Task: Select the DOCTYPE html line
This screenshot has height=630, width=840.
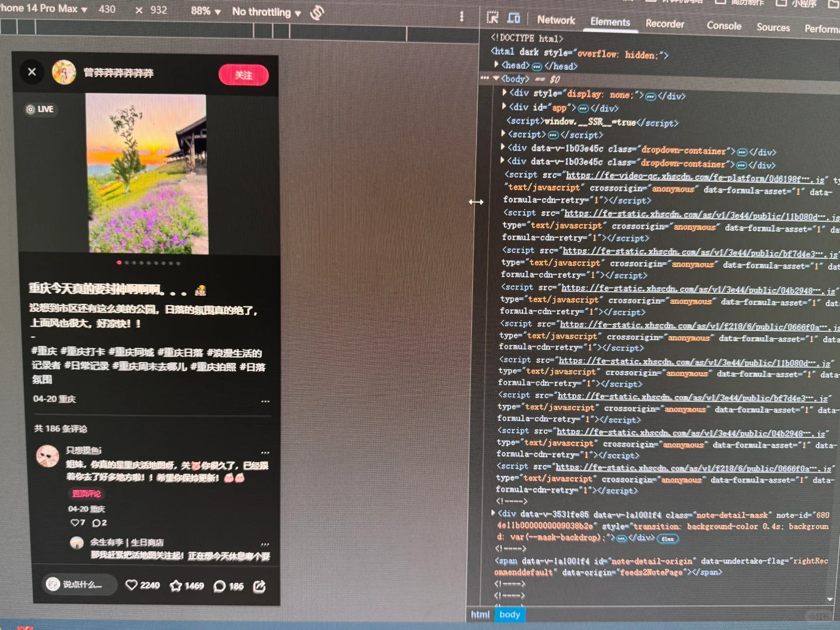Action: [x=527, y=38]
